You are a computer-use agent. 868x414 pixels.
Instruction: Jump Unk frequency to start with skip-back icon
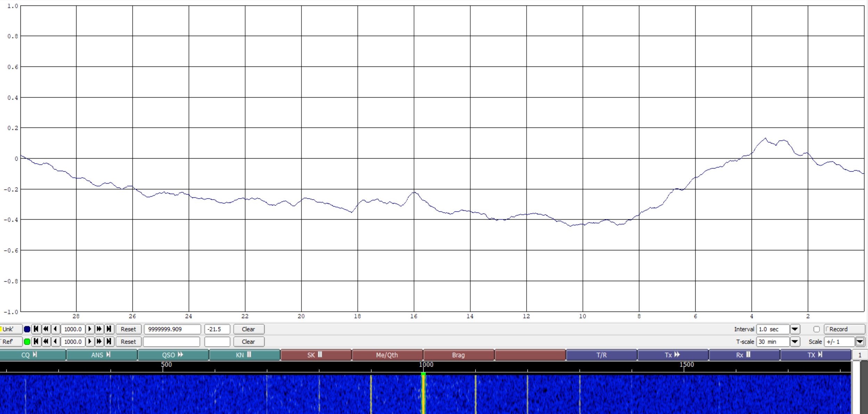pyautogui.click(x=36, y=329)
